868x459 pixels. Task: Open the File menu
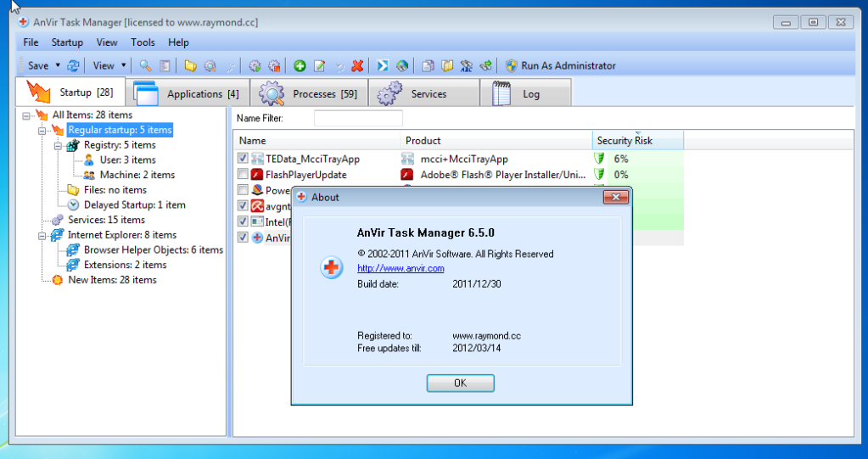pyautogui.click(x=31, y=42)
